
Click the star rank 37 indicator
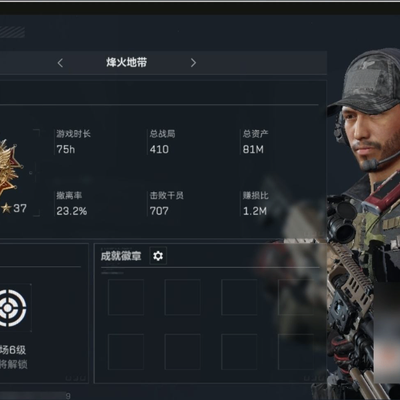pos(14,208)
